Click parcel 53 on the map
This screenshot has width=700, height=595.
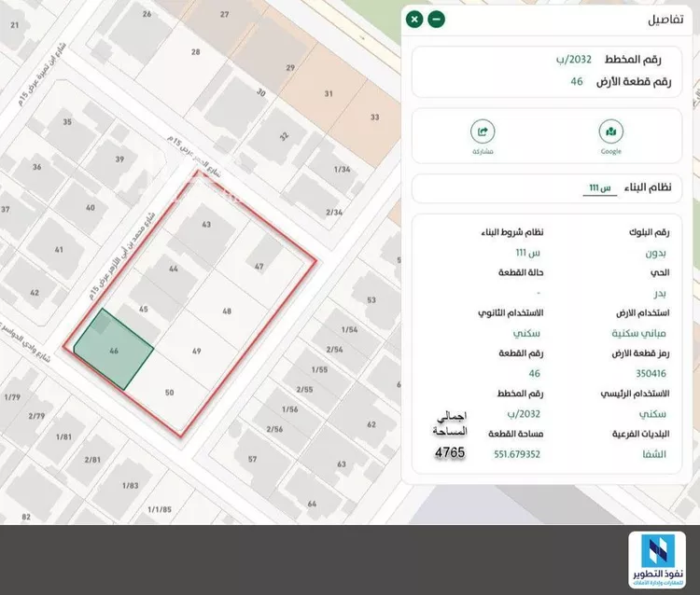371,299
